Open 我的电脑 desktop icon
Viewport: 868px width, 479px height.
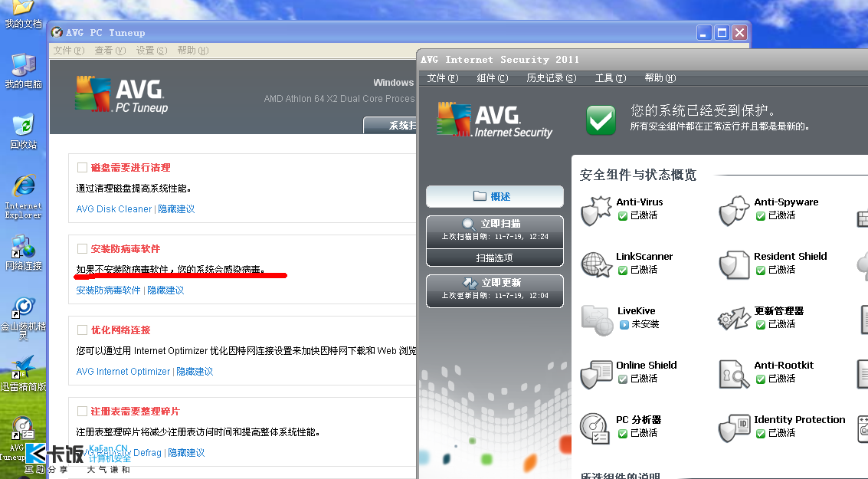23,71
